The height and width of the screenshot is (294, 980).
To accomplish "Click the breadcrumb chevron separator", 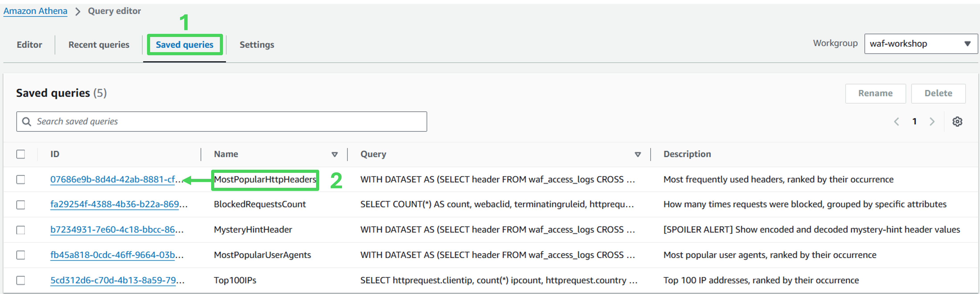I will (x=78, y=11).
